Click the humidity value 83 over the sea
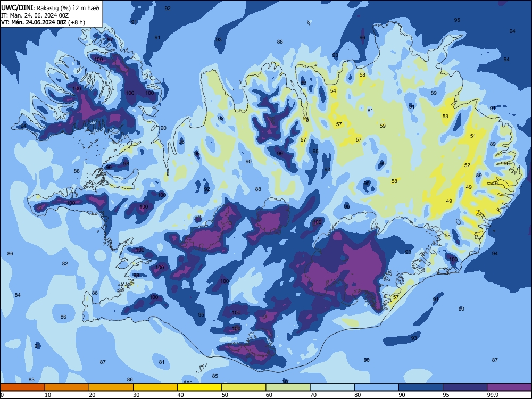Image resolution: width=532 pixels, height=399 pixels. click(x=31, y=380)
